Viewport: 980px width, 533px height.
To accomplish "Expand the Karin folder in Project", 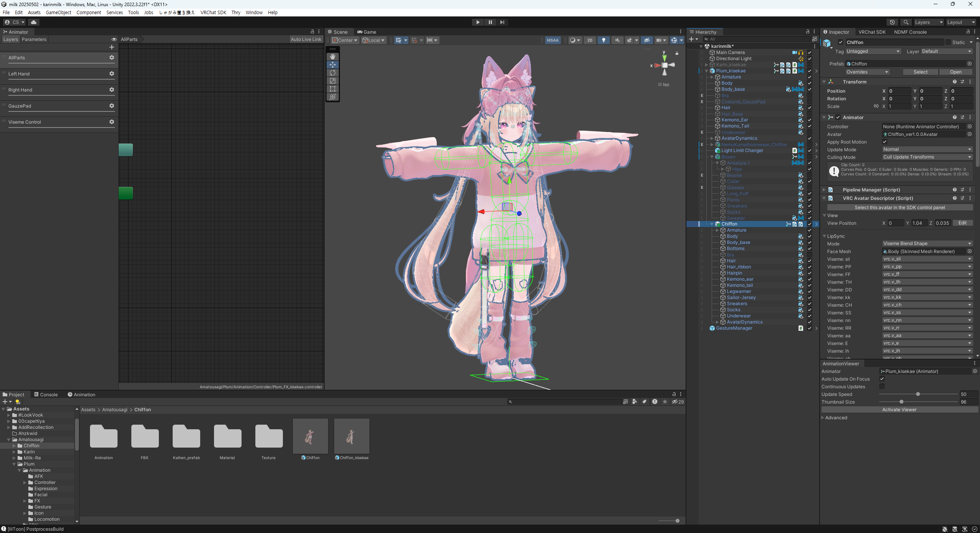I will click(14, 452).
